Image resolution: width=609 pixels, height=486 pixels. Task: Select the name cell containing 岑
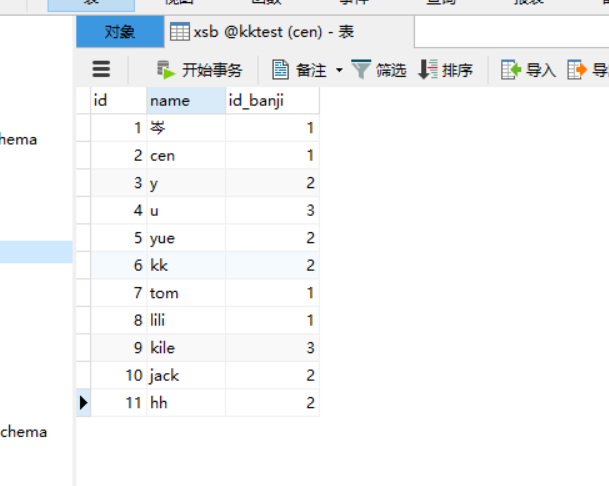(x=186, y=128)
